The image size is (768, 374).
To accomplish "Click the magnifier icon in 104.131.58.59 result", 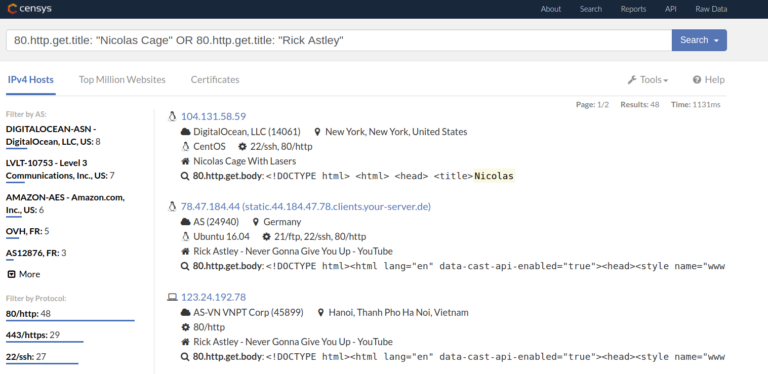I will (185, 176).
